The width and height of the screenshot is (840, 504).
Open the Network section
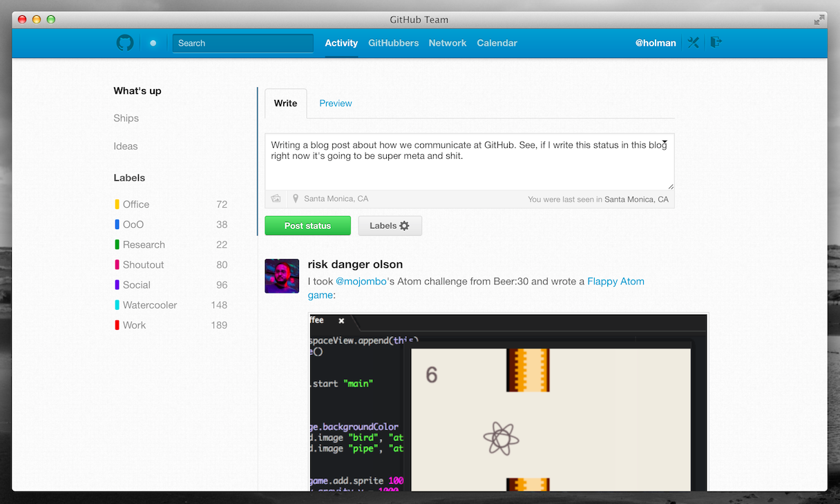[x=448, y=43]
